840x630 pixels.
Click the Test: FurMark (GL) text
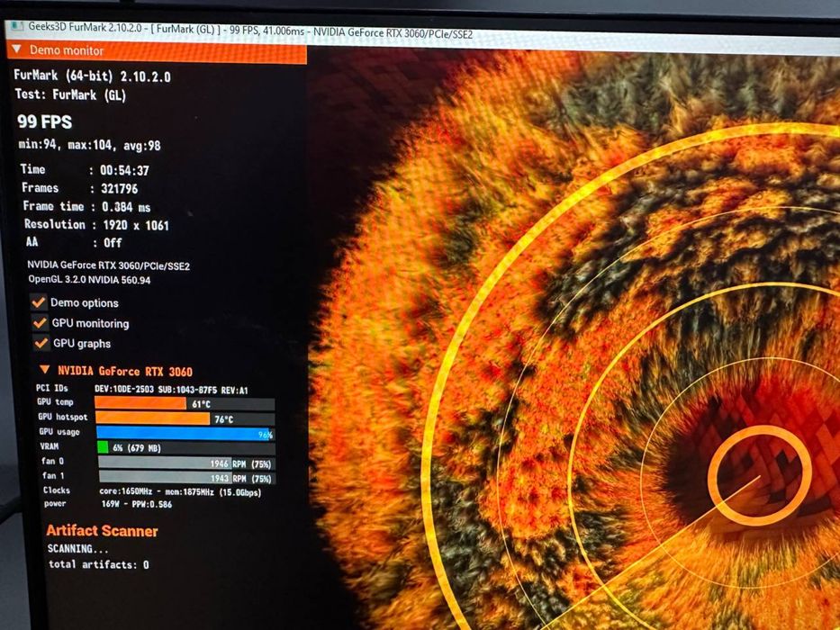(71, 94)
